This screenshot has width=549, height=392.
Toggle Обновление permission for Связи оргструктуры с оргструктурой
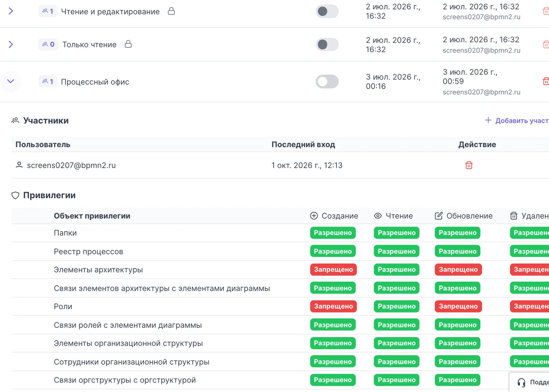pyautogui.click(x=458, y=380)
